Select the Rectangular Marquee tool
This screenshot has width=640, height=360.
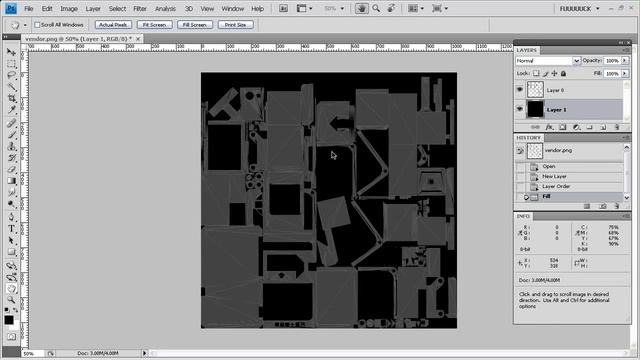[x=11, y=64]
